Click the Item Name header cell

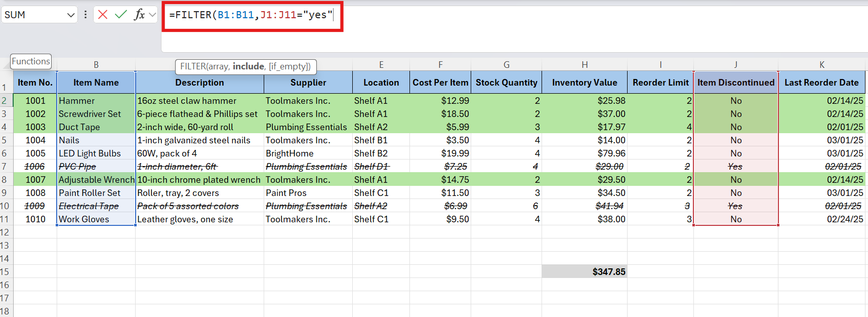pos(96,83)
